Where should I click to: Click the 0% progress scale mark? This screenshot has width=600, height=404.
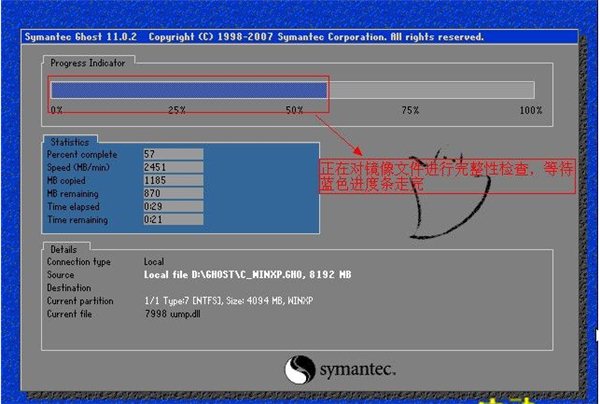pyautogui.click(x=57, y=110)
